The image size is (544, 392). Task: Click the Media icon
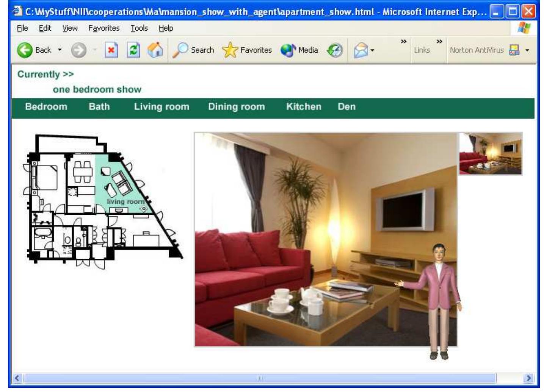tap(289, 50)
